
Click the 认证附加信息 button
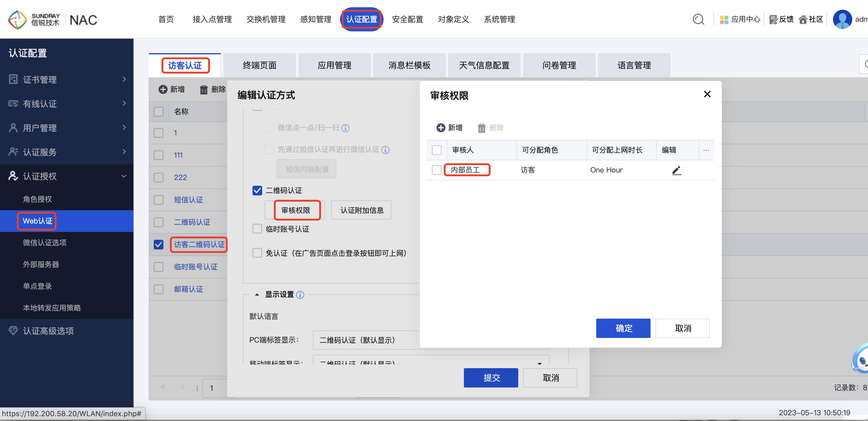pyautogui.click(x=361, y=210)
